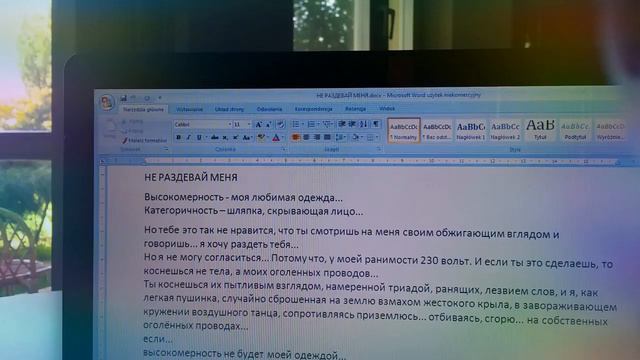Click the Malarz formatów button

click(144, 140)
